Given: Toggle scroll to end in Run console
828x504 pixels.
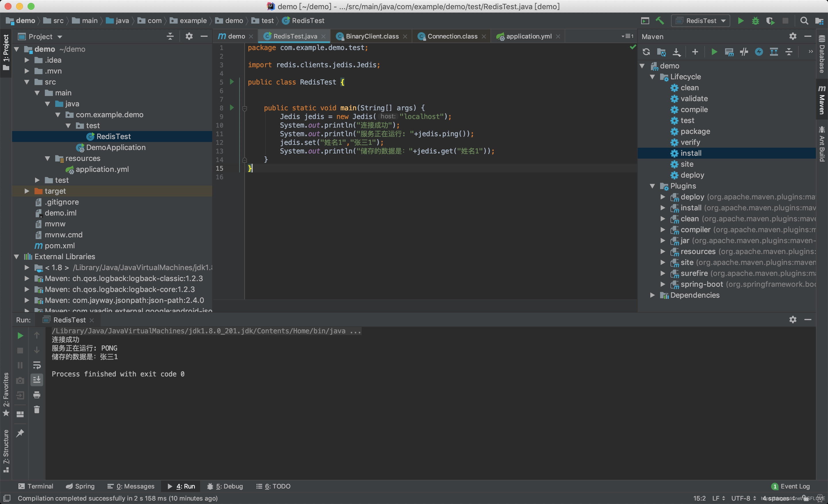Looking at the screenshot, I should (x=37, y=380).
